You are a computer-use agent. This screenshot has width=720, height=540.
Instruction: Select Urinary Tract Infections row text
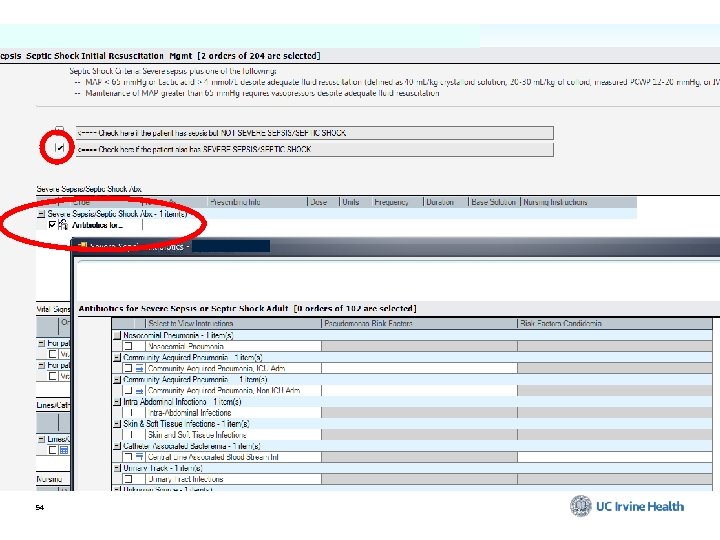186,479
